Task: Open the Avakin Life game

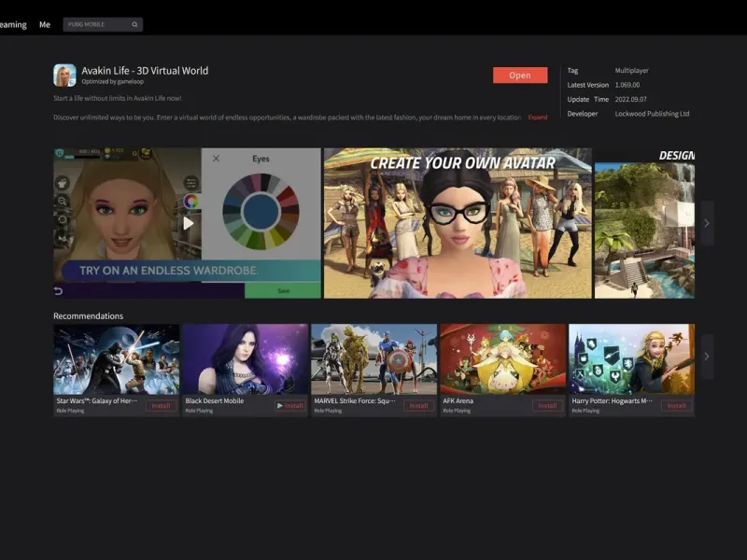Action: click(x=520, y=76)
